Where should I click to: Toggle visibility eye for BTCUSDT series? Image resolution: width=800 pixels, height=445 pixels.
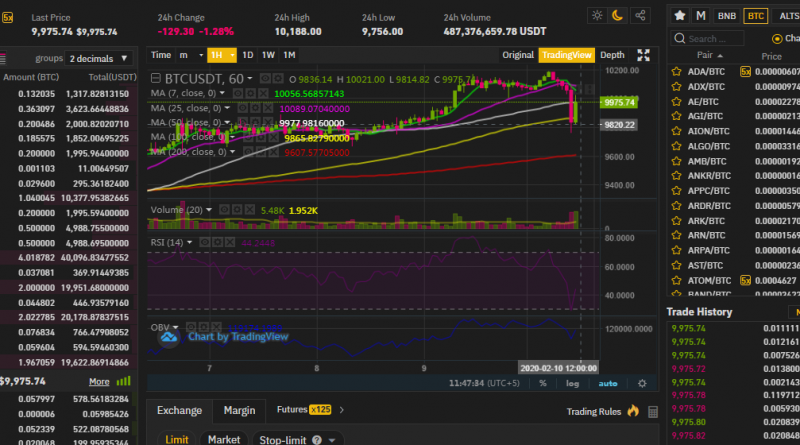coord(265,79)
